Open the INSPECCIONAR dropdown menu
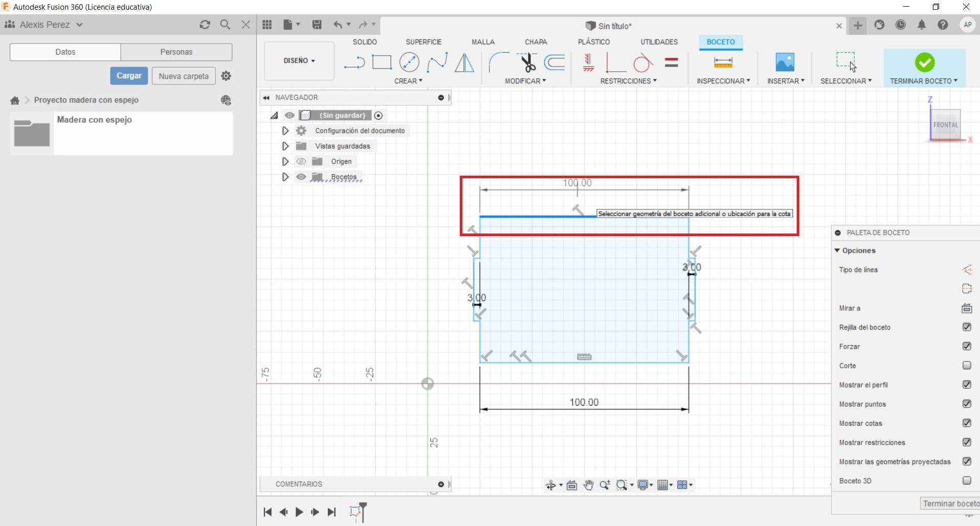The height and width of the screenshot is (526, 980). (723, 81)
